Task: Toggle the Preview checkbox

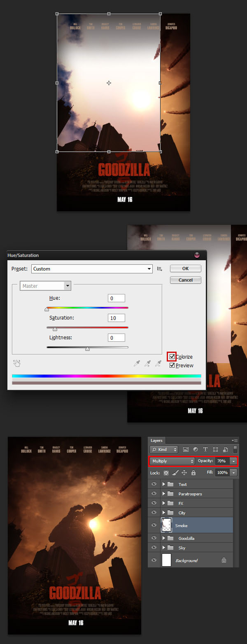Action: (172, 365)
